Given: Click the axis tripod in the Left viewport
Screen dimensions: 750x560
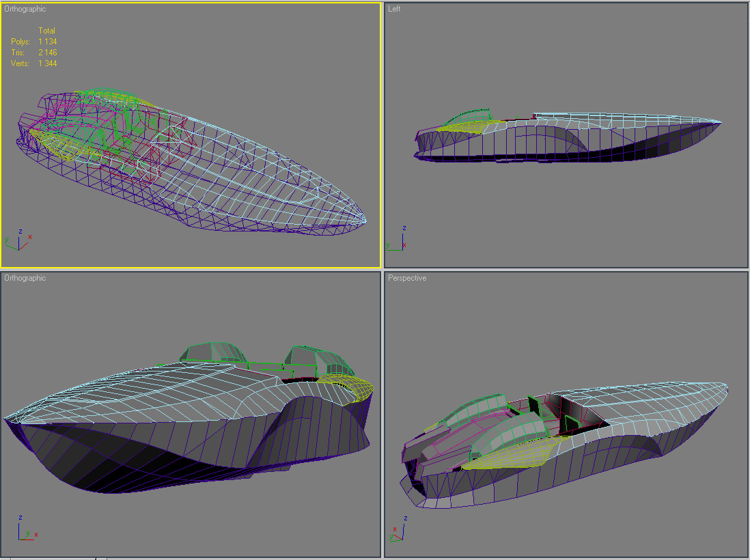Looking at the screenshot, I should click(398, 238).
